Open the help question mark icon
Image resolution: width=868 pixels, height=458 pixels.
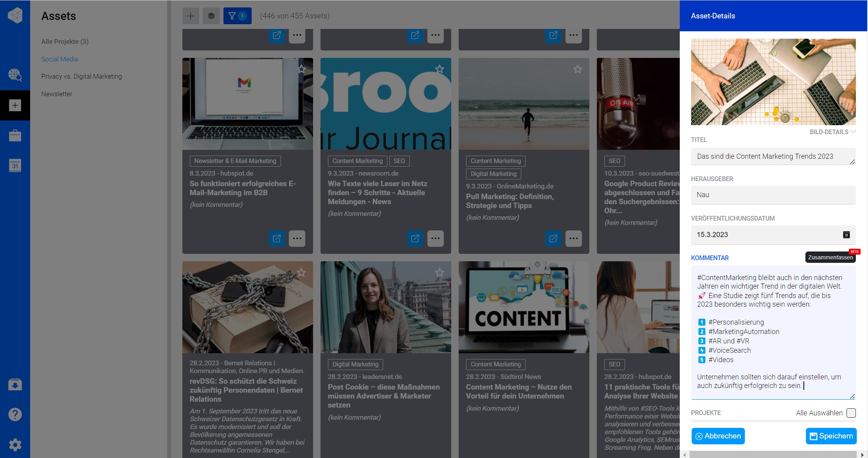(x=15, y=414)
